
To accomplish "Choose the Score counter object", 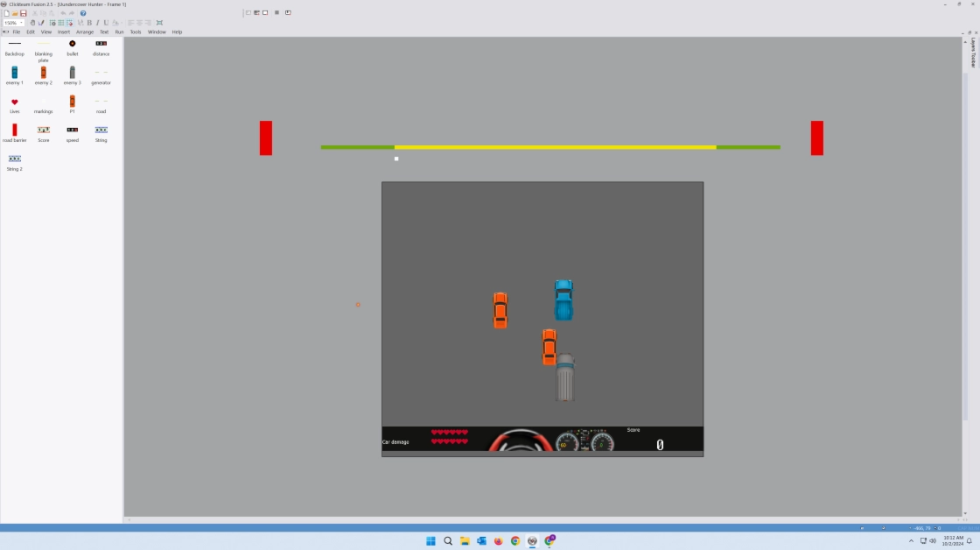I will coord(44,130).
